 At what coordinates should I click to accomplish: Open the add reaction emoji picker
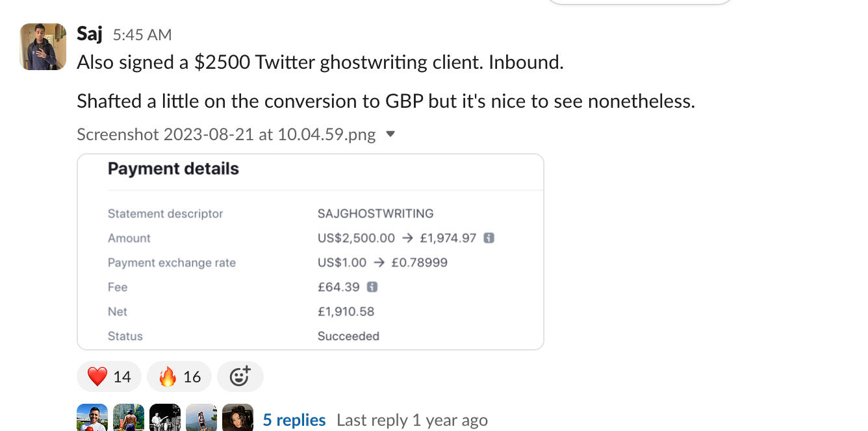240,376
